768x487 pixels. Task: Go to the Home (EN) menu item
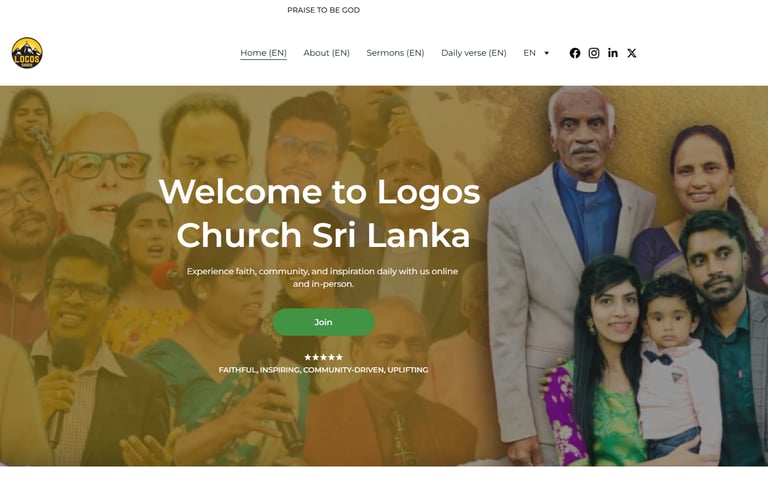(264, 53)
